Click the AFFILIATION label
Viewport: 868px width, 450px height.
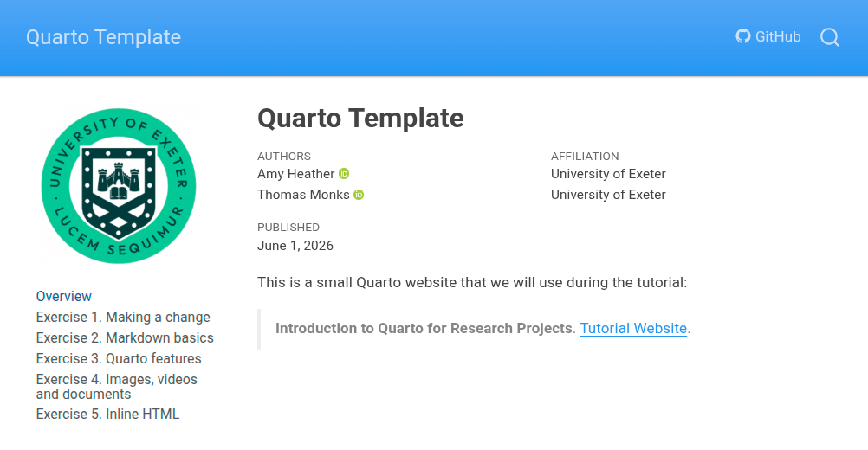(585, 157)
